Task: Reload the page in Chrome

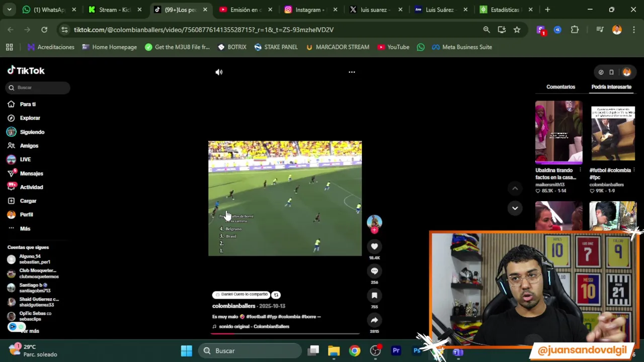Action: click(x=44, y=30)
